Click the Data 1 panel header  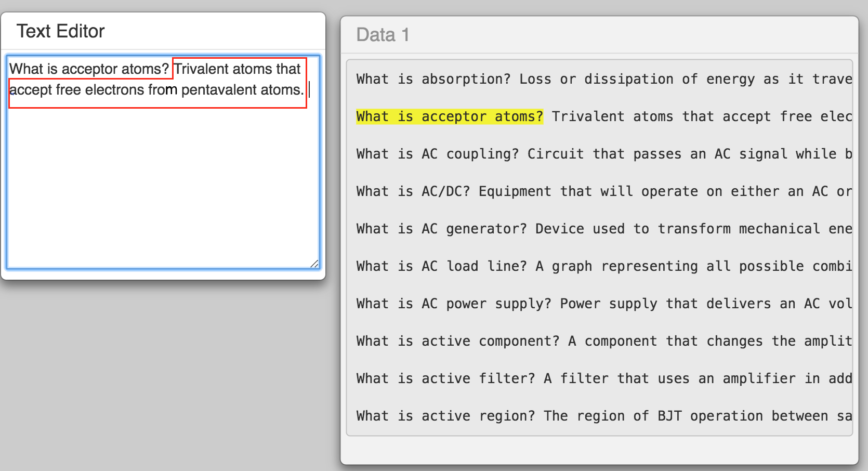coord(383,35)
